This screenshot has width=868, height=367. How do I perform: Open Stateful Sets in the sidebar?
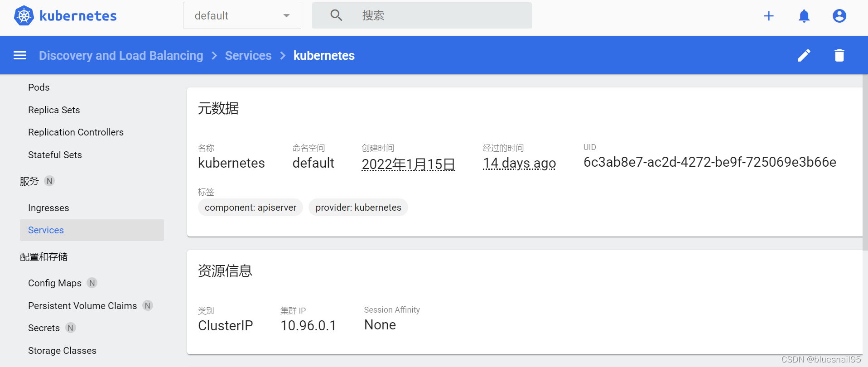[x=55, y=155]
